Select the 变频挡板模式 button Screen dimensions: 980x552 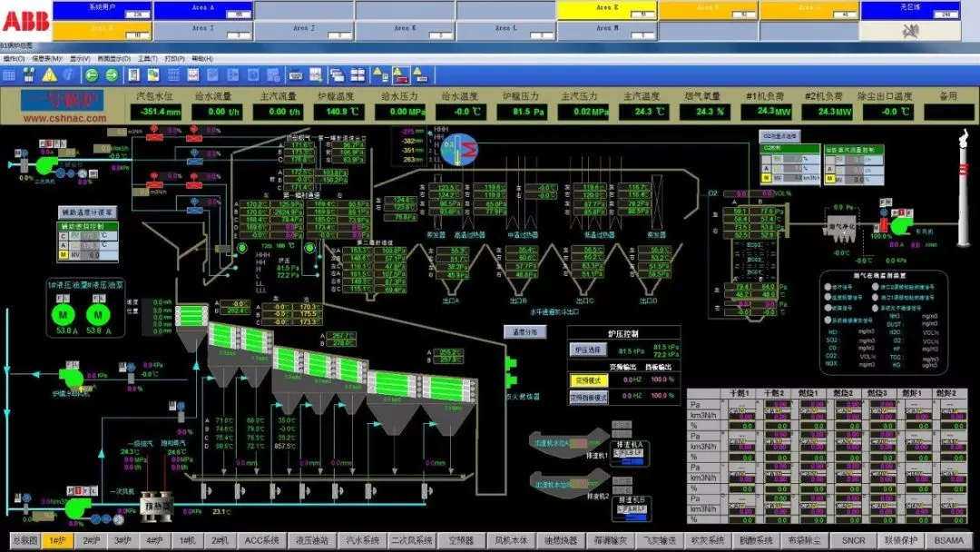point(588,397)
